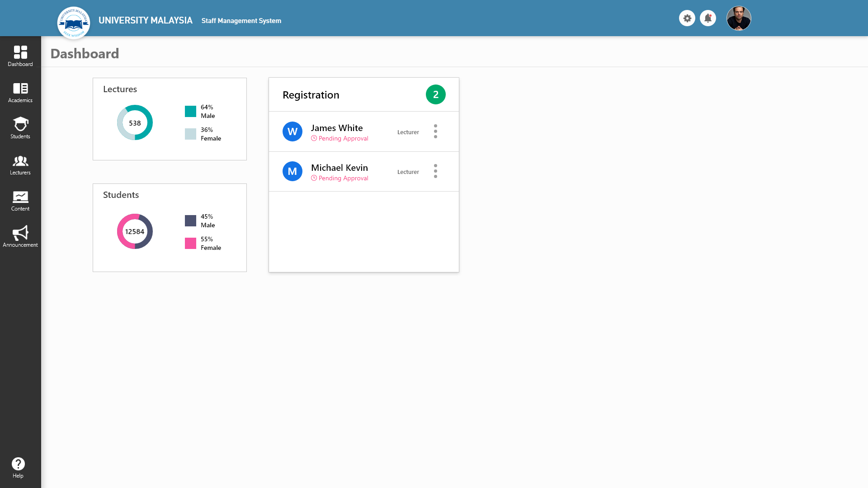
Task: Click Lecturer label in James White row
Action: [408, 132]
